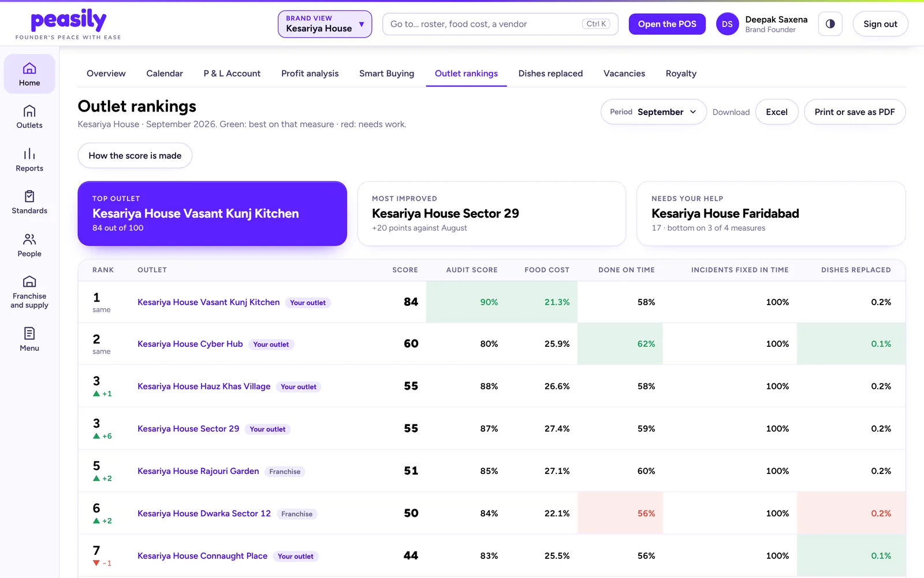
Task: Download rankings as Excel
Action: tap(777, 112)
